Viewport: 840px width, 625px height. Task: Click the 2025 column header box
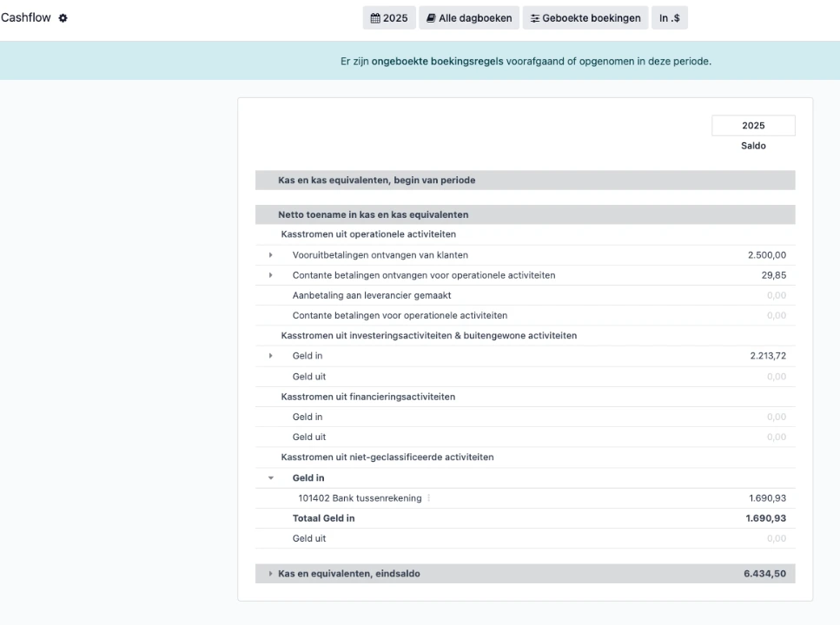753,125
